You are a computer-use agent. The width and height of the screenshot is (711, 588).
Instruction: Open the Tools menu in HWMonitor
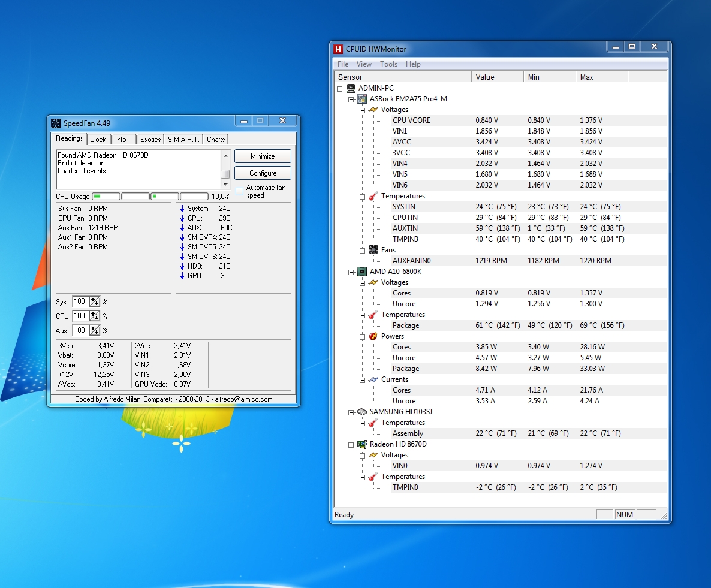coord(388,64)
